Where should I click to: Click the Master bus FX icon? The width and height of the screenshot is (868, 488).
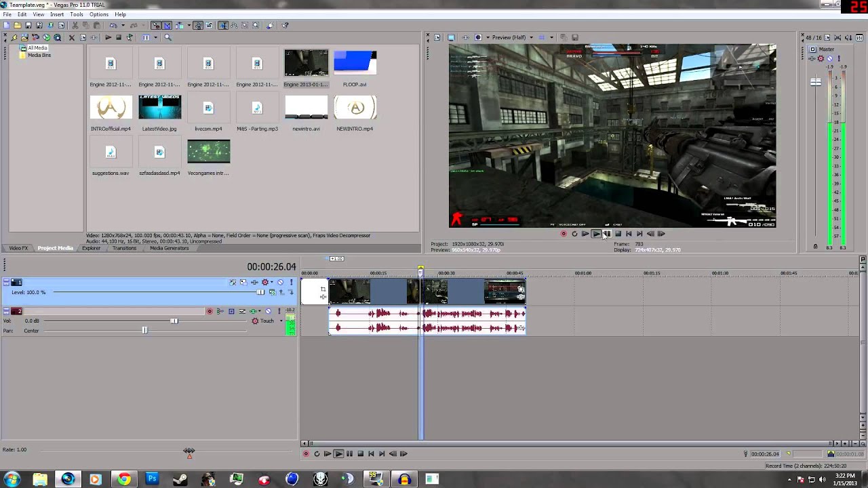[x=812, y=58]
